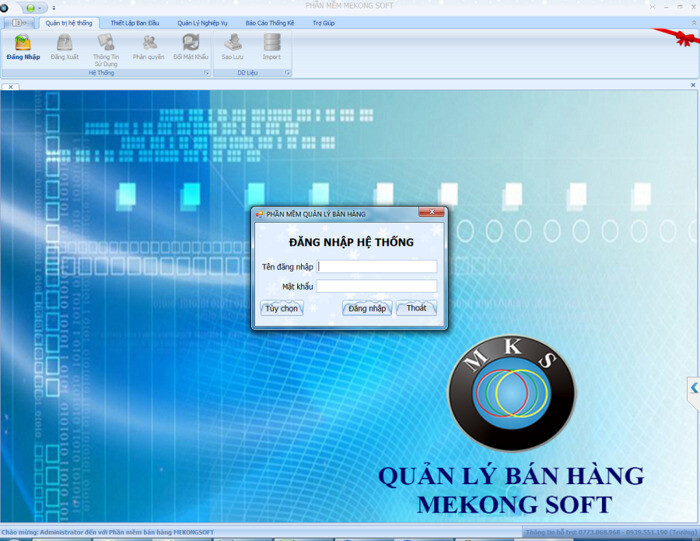The width and height of the screenshot is (700, 541).
Task: Expand the side panel arrow on right edge
Action: click(694, 388)
